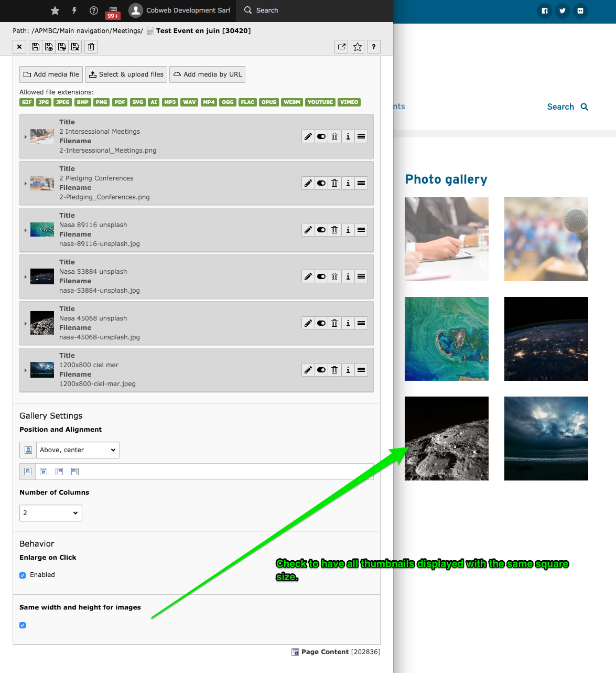Expand the Nasa 89116 unsplash item
This screenshot has width=616, height=673.
pyautogui.click(x=25, y=230)
